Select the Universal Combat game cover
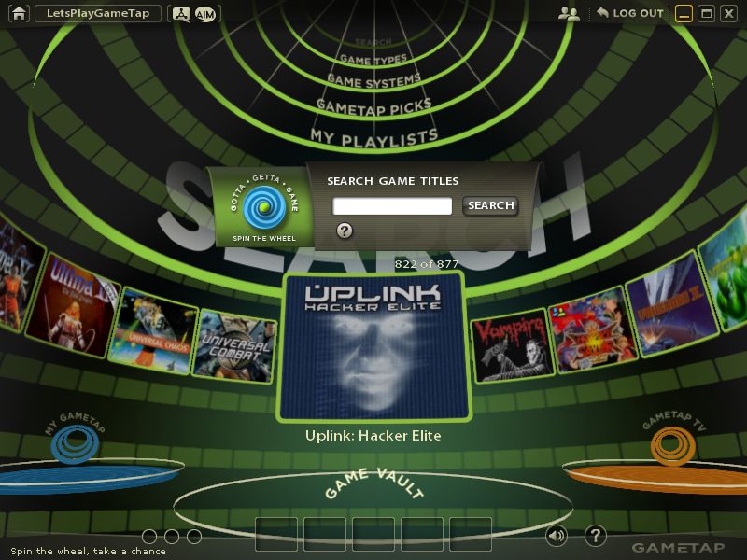Image resolution: width=747 pixels, height=560 pixels. tap(234, 346)
